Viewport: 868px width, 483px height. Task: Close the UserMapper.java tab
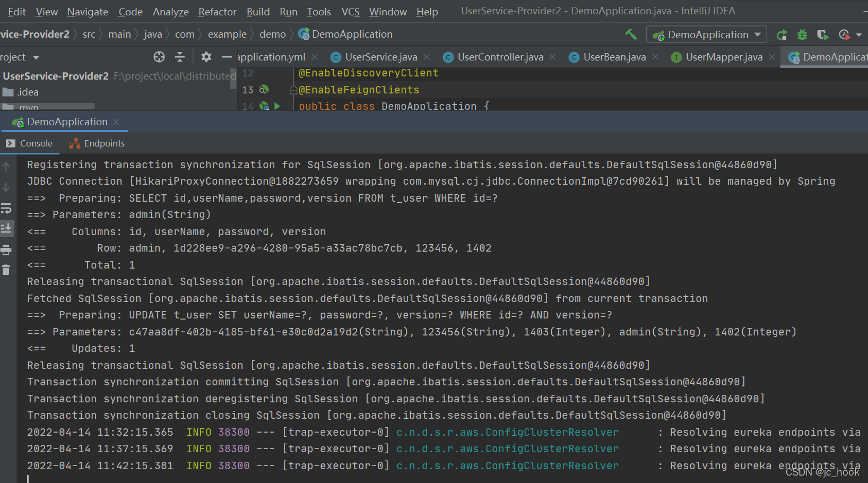[772, 57]
